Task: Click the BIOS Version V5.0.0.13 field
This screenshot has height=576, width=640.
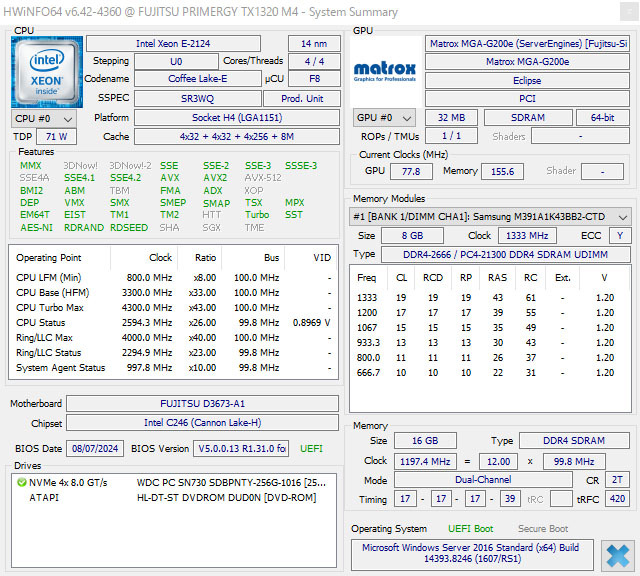Action: [241, 449]
